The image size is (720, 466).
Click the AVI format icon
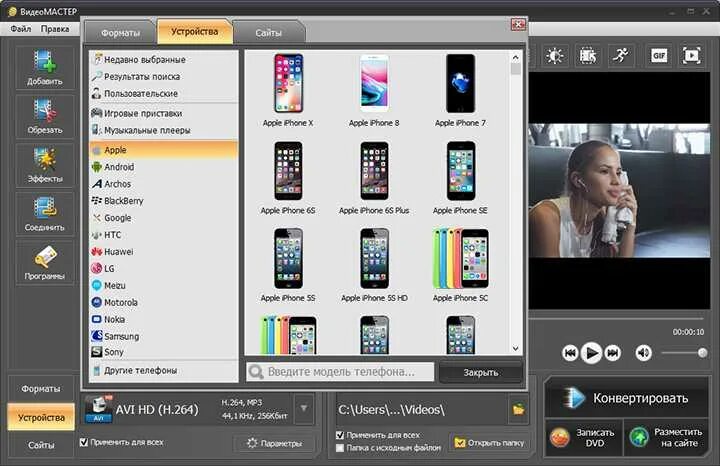(x=98, y=409)
